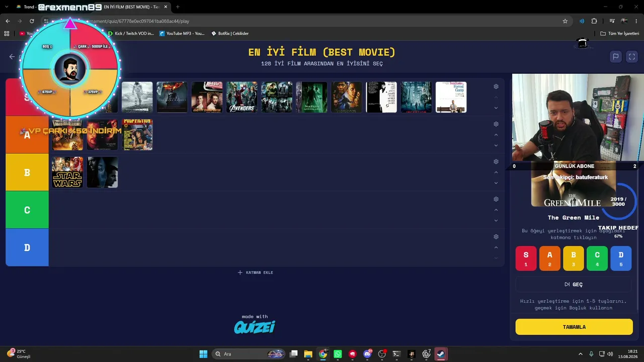Reload the current page
This screenshot has height=362, width=644.
(x=32, y=21)
